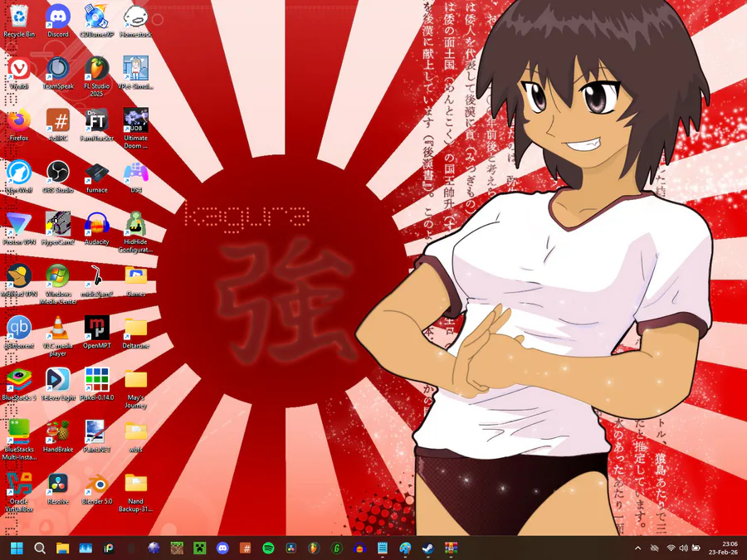Open the volume speaker tray icon
The height and width of the screenshot is (560, 747).
click(683, 548)
